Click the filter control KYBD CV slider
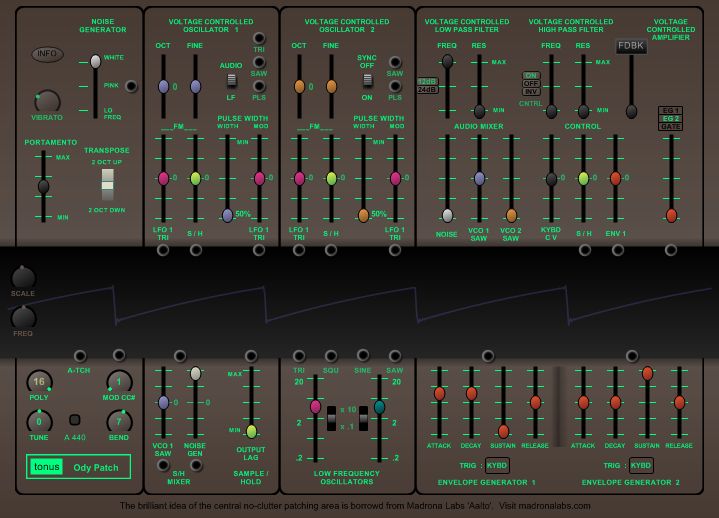 point(551,179)
